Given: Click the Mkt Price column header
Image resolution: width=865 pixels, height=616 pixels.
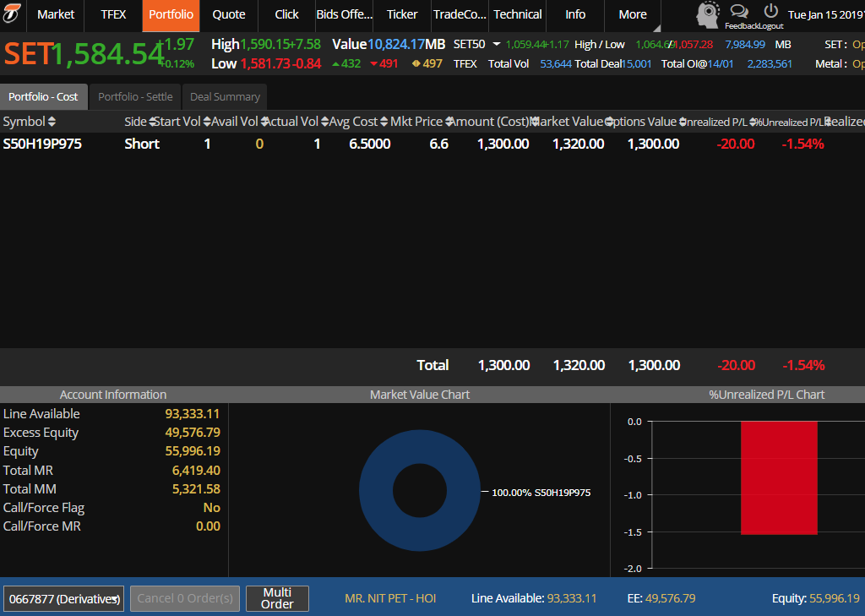Looking at the screenshot, I should coord(416,122).
